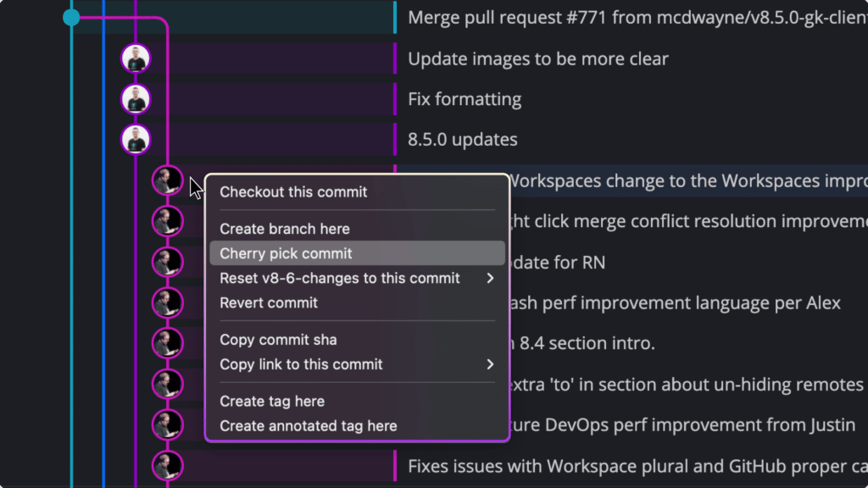This screenshot has width=868, height=488.
Task: Click the avatar next to the 'update for RN' commit
Action: tap(167, 262)
